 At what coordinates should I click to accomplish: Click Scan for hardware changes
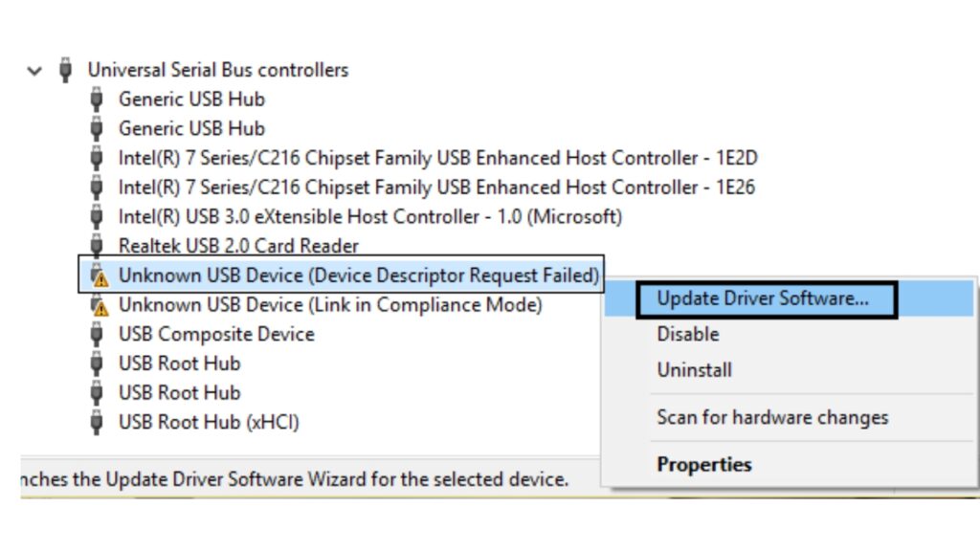pos(773,417)
